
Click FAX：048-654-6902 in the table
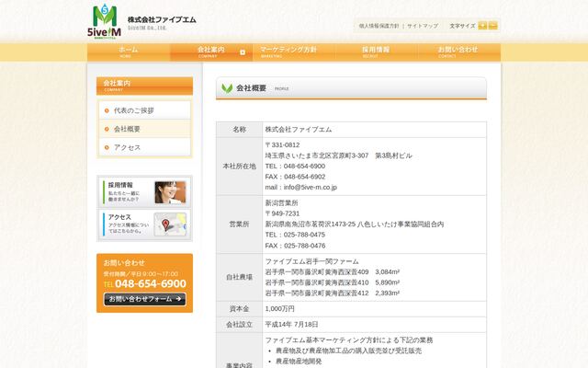click(x=295, y=177)
